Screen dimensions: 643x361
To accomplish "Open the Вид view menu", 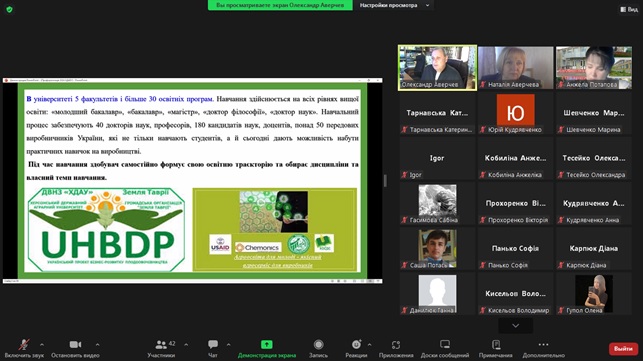I will coord(629,9).
